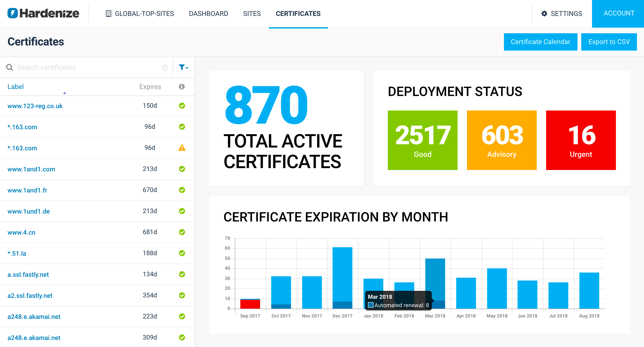This screenshot has width=644, height=347.
Task: Clear the search field with the X icon
Action: 165,67
